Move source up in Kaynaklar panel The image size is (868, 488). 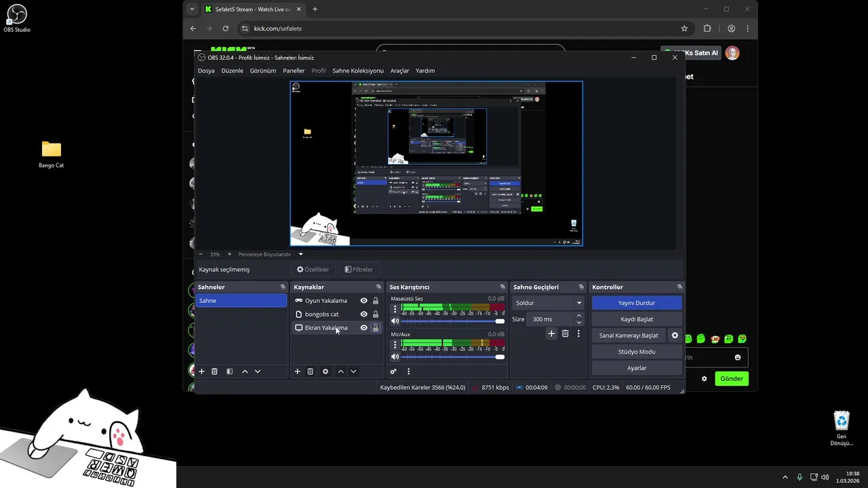340,371
